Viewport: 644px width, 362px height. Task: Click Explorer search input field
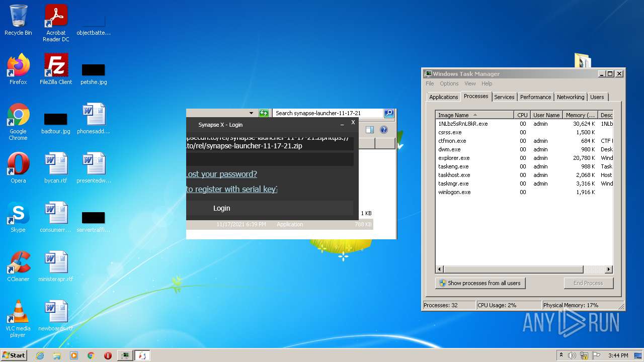[x=328, y=113]
